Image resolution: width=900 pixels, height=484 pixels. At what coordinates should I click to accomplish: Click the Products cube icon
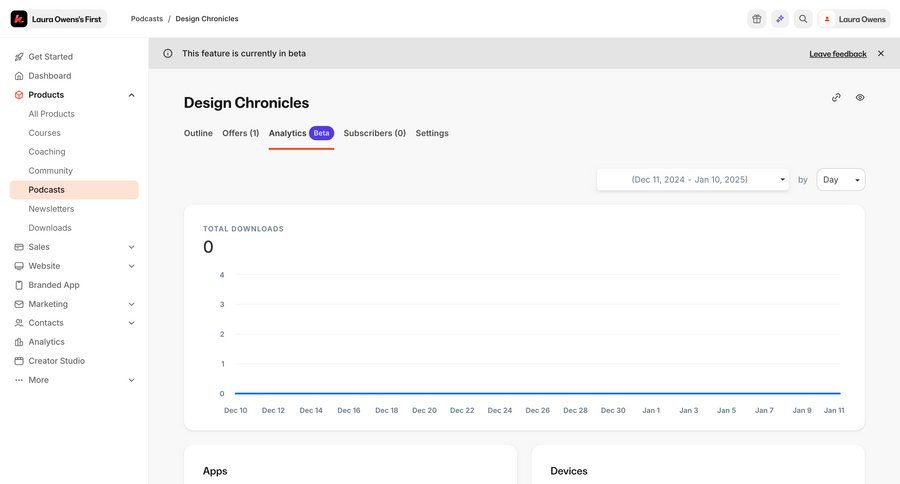[x=19, y=95]
